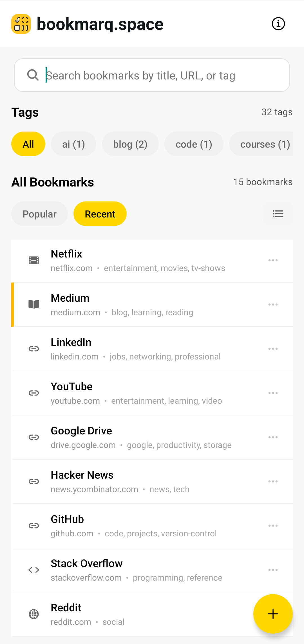Open more options for YouTube
This screenshot has height=644, width=304.
tap(273, 393)
